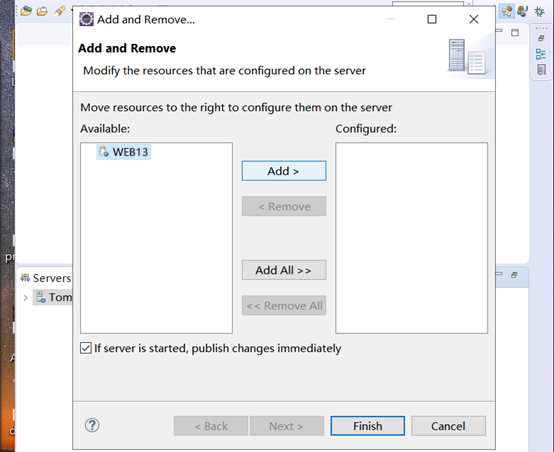554x452 pixels.
Task: Maximize the editor area view
Action: (515, 33)
